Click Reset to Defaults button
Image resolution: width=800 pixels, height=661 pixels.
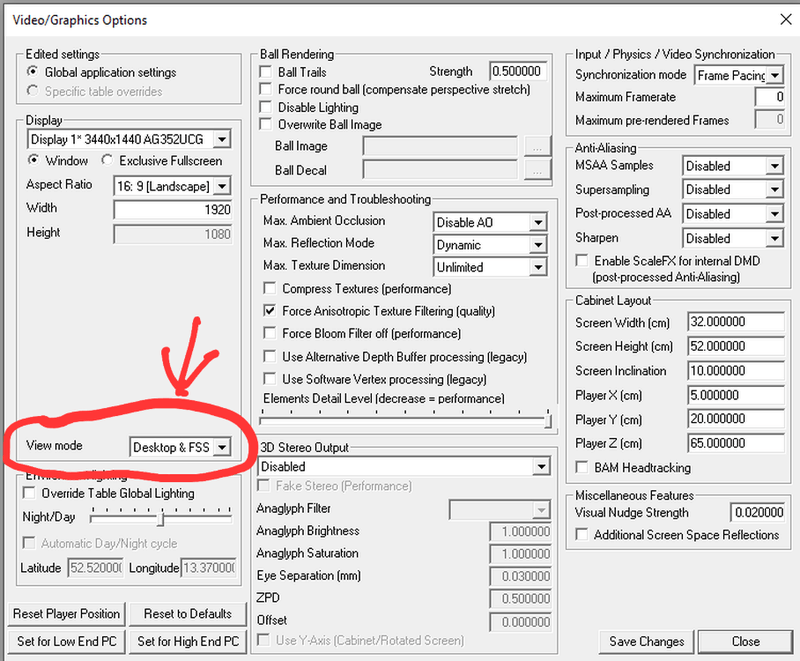pos(188,614)
